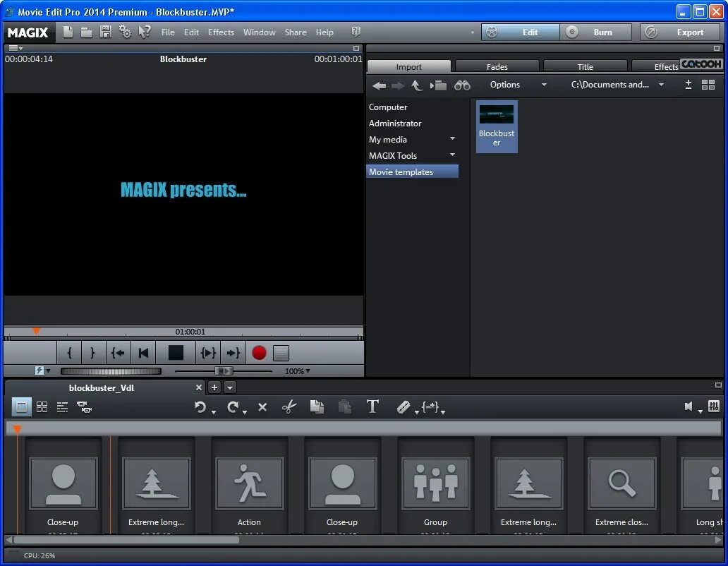Click the plus-minus list size icon
Image resolution: width=728 pixels, height=566 pixels.
tap(688, 85)
